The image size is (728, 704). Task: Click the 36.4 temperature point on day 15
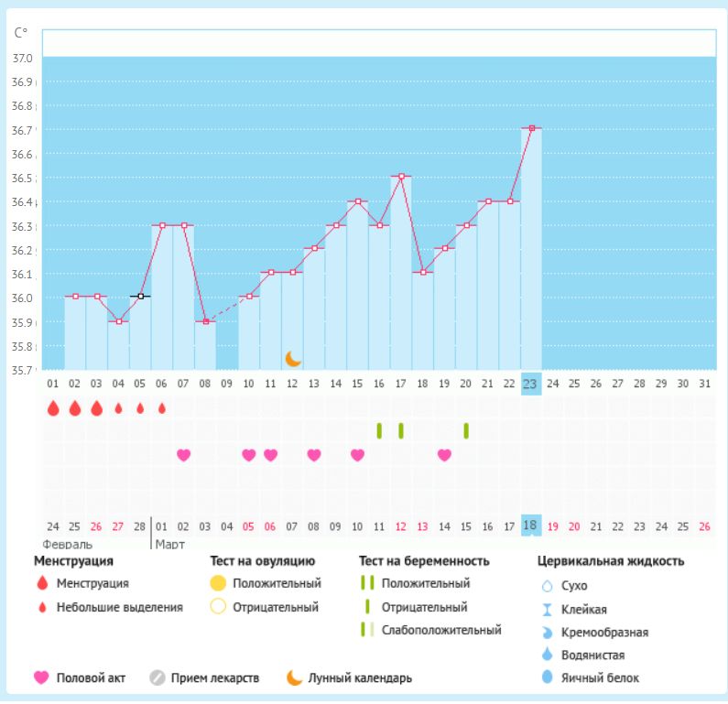click(358, 201)
